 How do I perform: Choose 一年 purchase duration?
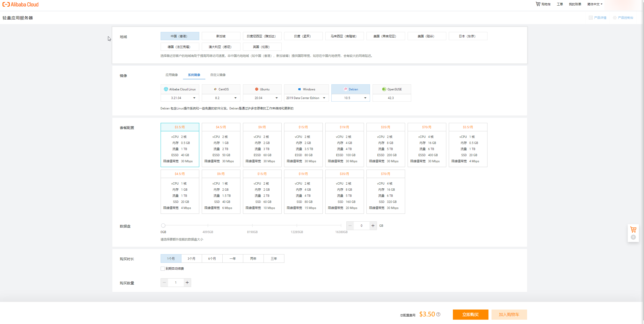(x=233, y=258)
